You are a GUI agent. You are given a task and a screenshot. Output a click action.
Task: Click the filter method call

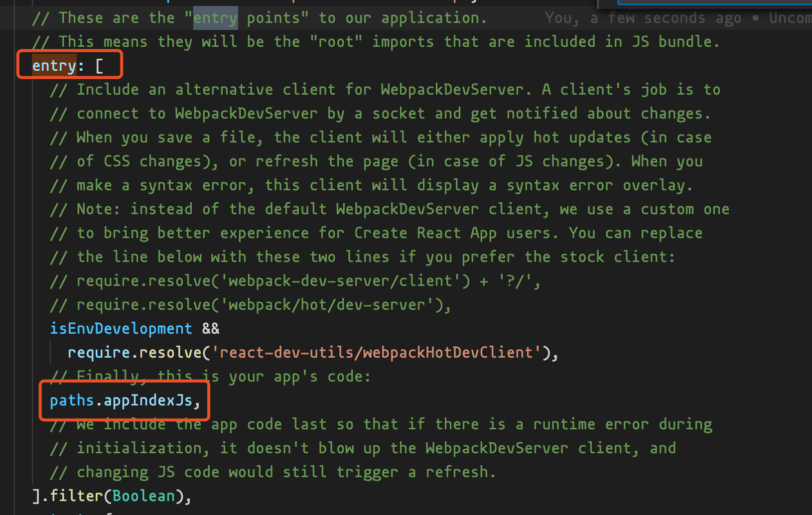[x=76, y=496]
